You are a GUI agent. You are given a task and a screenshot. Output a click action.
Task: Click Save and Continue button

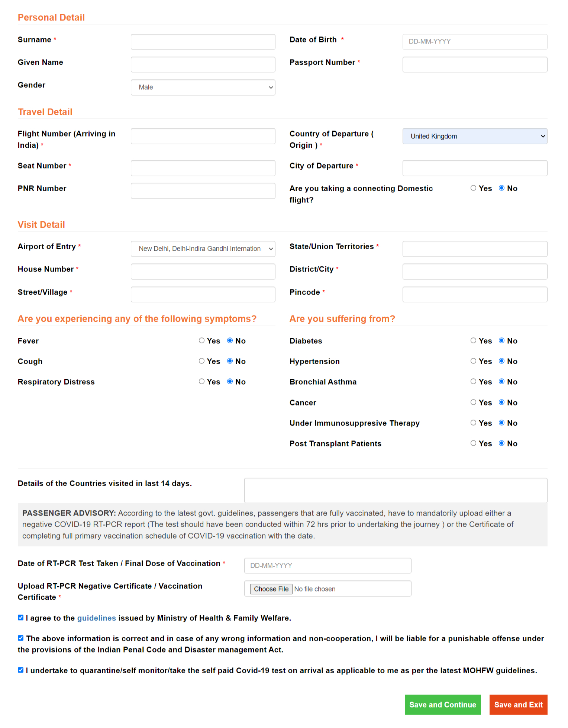(x=443, y=705)
